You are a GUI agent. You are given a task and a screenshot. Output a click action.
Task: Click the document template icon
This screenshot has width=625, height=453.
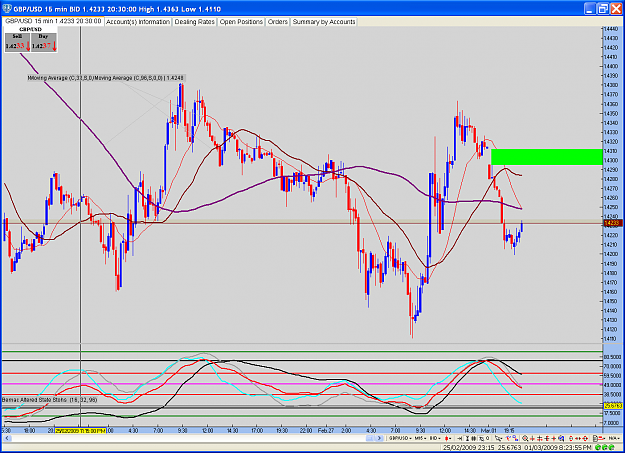(595, 438)
